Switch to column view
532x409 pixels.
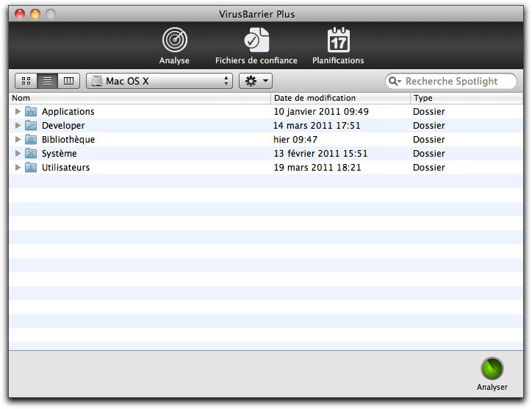(x=69, y=81)
